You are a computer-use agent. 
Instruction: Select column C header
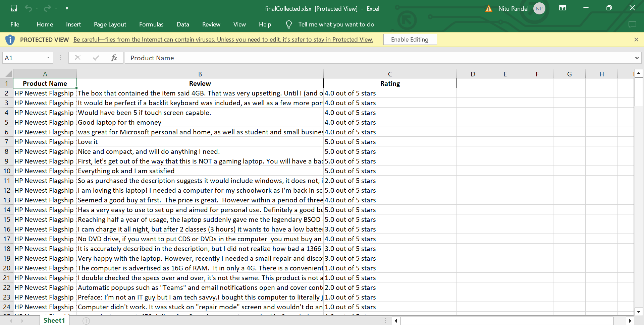390,74
